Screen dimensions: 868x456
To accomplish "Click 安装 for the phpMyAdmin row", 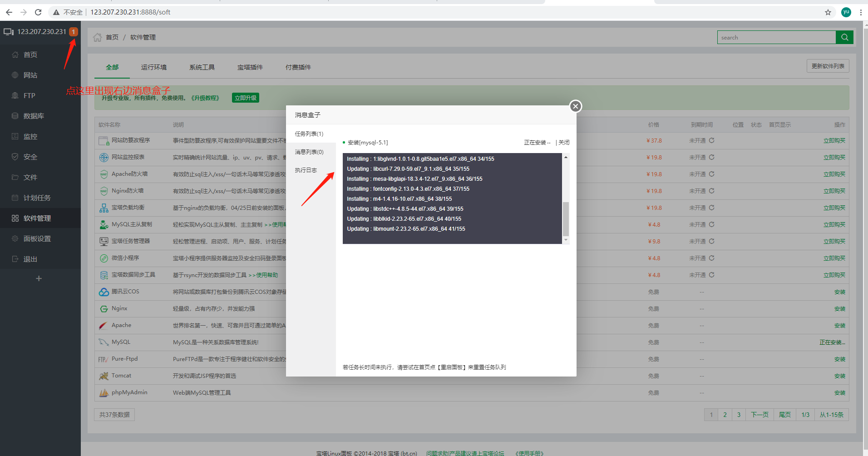I will click(x=840, y=393).
